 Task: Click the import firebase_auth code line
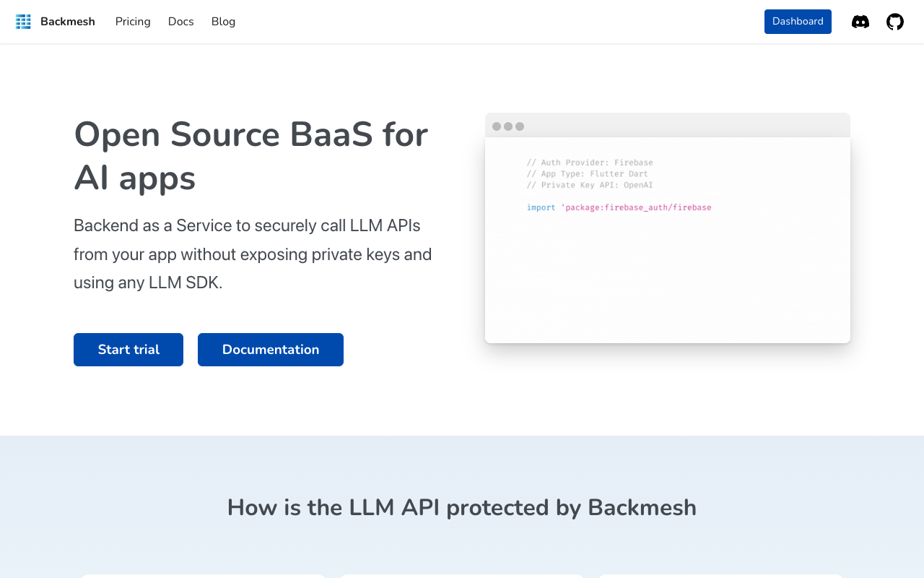tap(619, 207)
